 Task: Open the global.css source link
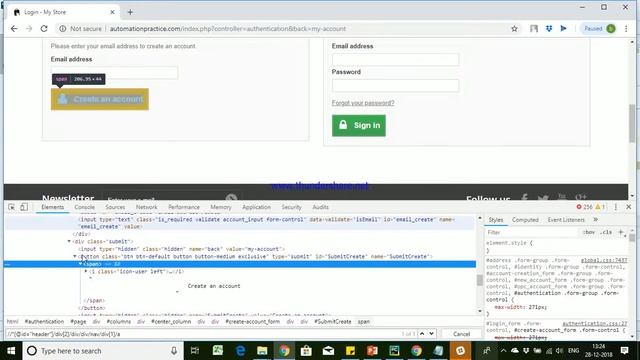[x=604, y=260]
